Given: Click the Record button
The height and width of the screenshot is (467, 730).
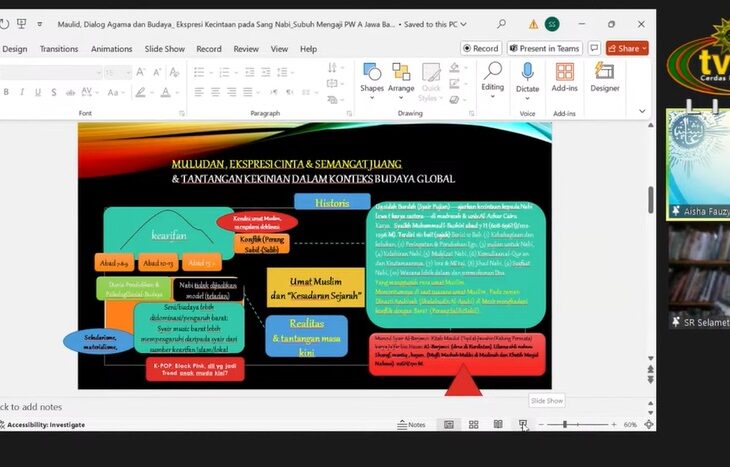Looking at the screenshot, I should click(481, 48).
